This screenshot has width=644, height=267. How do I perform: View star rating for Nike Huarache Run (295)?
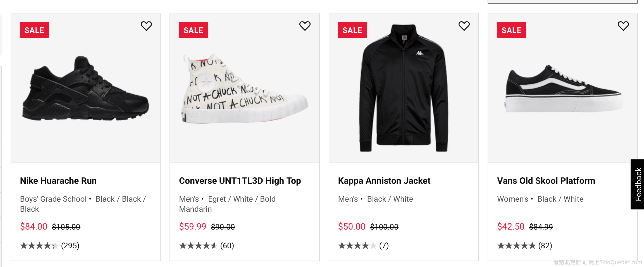coord(39,246)
